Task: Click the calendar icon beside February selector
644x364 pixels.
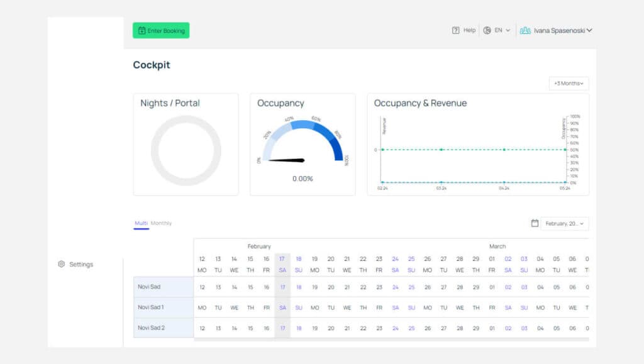Action: 535,223
